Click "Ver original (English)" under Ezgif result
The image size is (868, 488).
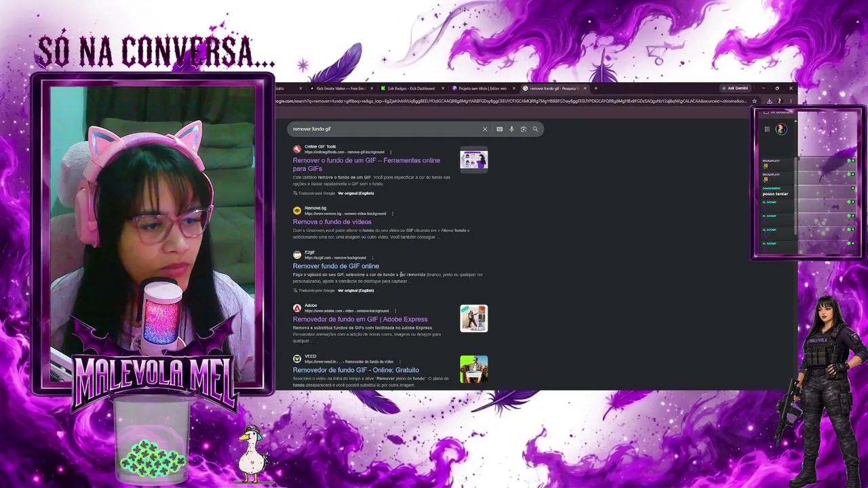point(356,290)
